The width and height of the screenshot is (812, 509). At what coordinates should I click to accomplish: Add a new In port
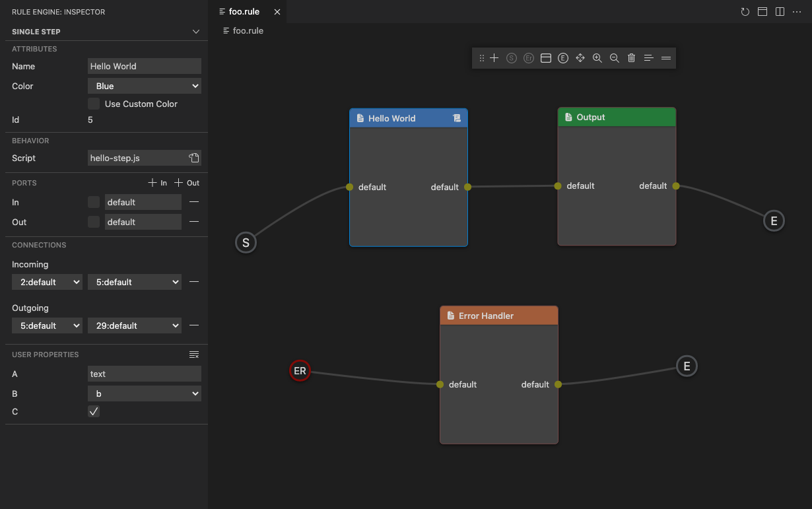pos(157,183)
